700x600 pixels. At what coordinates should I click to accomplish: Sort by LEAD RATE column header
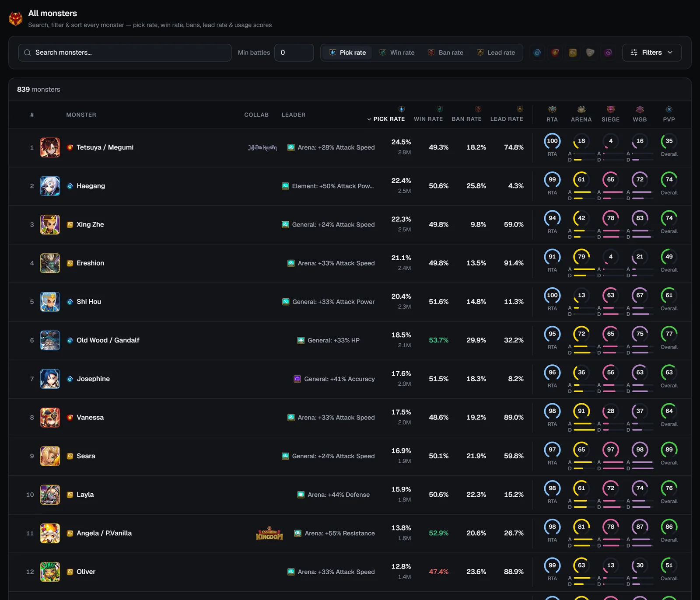pyautogui.click(x=507, y=119)
